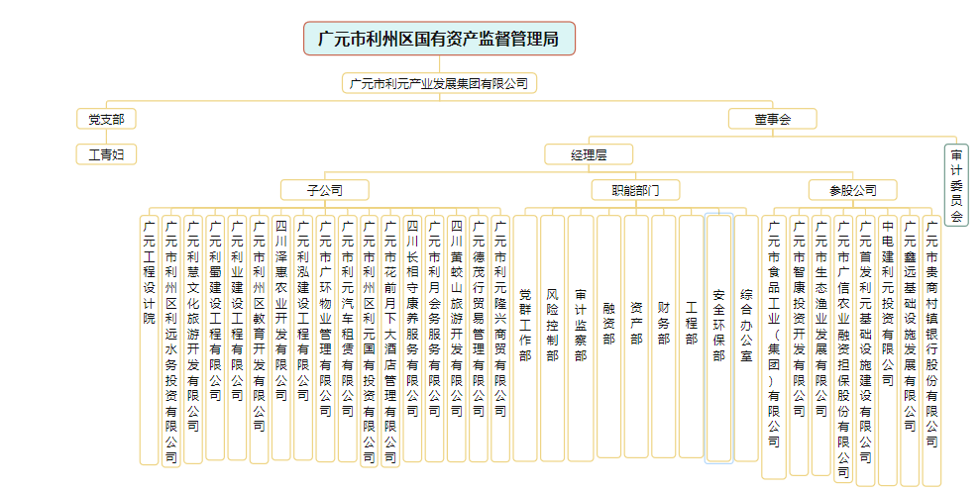Click the 广元工程设计院 node
The height and width of the screenshot is (491, 980).
[149, 339]
